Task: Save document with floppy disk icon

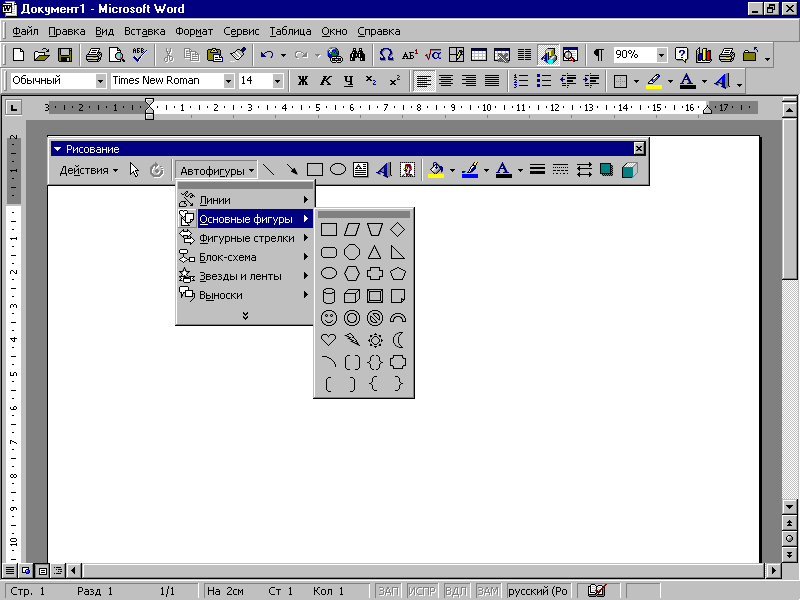Action: click(65, 55)
